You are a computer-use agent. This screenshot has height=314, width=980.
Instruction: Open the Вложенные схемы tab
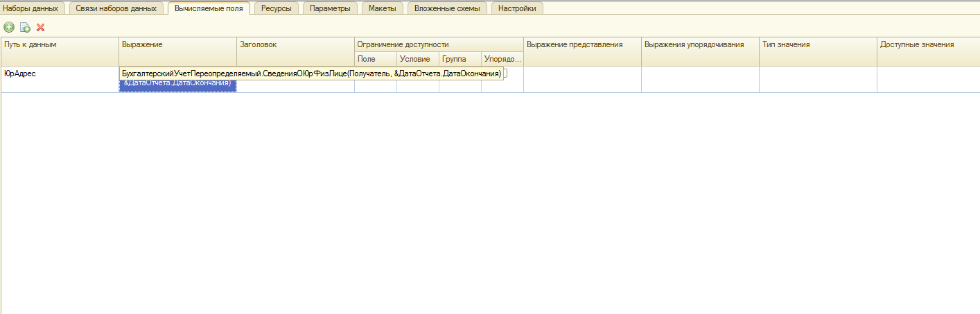(x=447, y=8)
